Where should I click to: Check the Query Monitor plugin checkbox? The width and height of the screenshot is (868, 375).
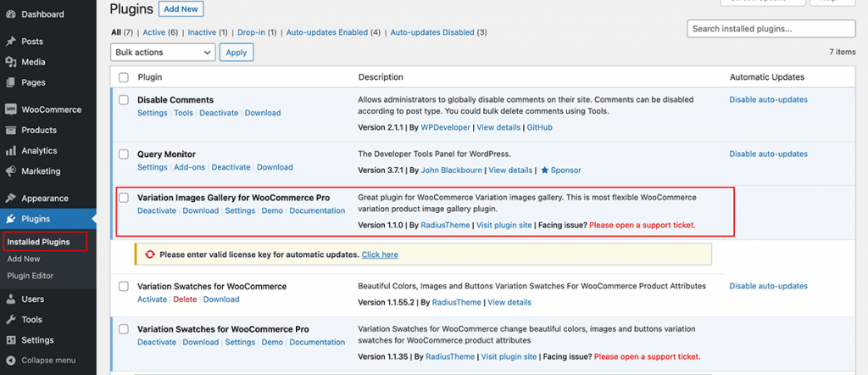pyautogui.click(x=124, y=154)
